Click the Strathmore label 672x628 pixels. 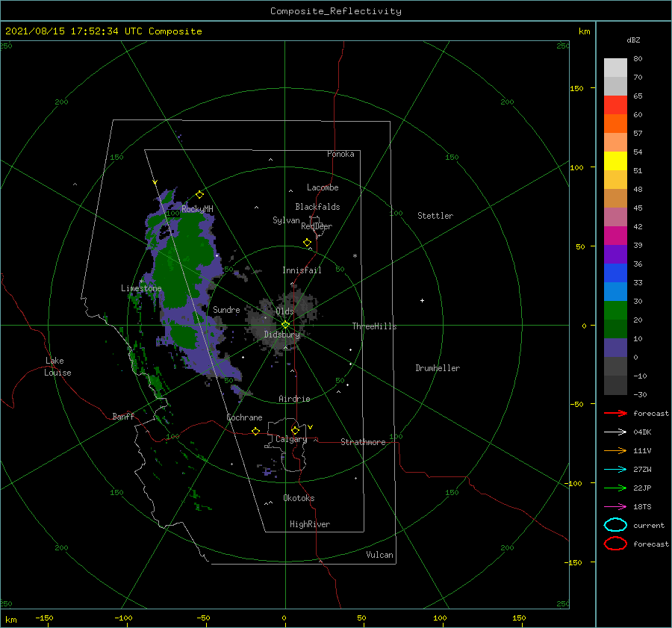pyautogui.click(x=363, y=442)
